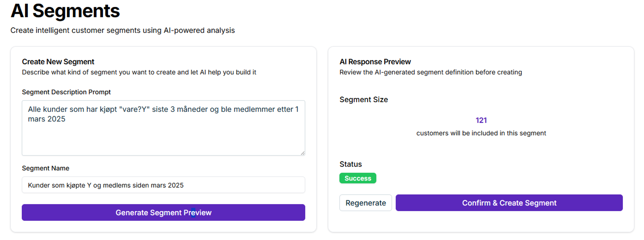This screenshot has width=644, height=240.
Task: Click "customers will be included" text
Action: 481,133
